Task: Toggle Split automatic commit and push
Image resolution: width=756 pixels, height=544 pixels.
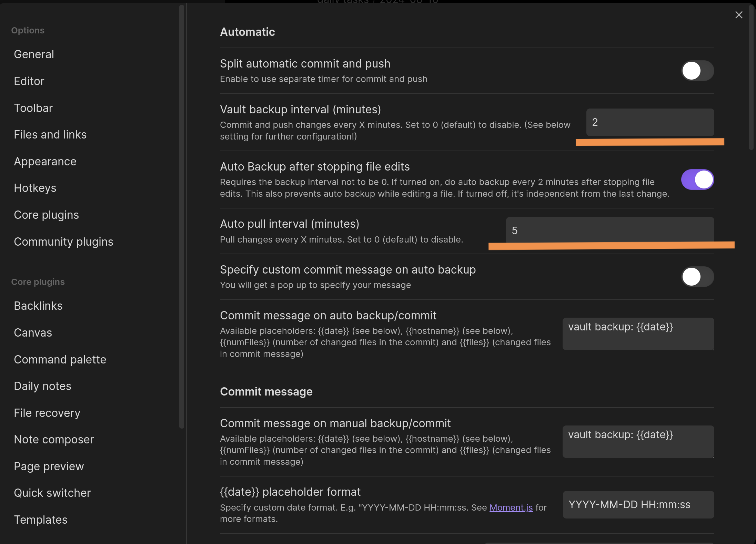Action: (x=697, y=71)
